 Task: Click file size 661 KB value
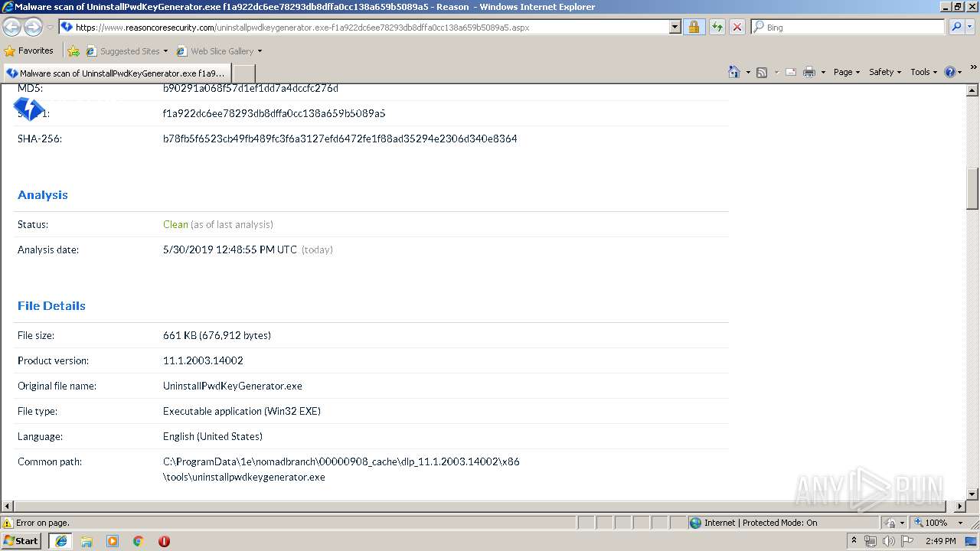click(217, 335)
